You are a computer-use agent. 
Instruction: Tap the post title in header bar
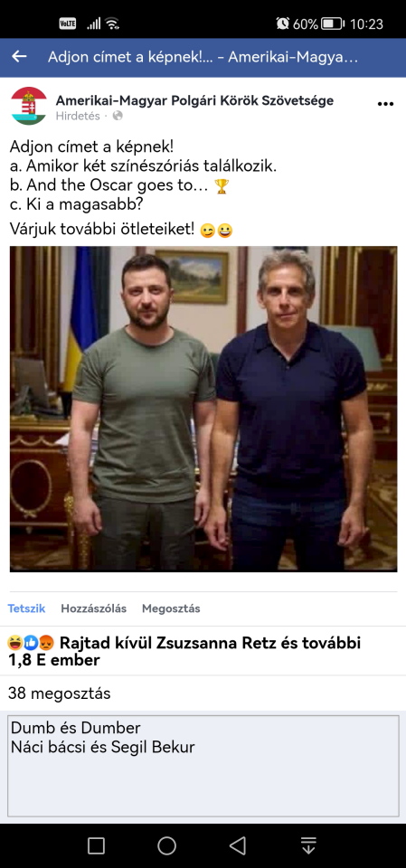[x=203, y=56]
